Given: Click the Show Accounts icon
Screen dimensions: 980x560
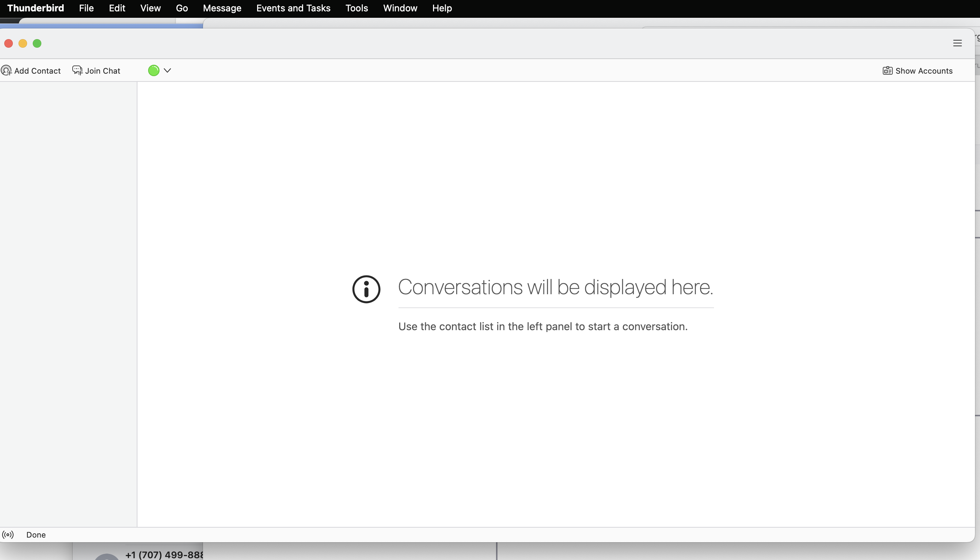Looking at the screenshot, I should (x=888, y=71).
